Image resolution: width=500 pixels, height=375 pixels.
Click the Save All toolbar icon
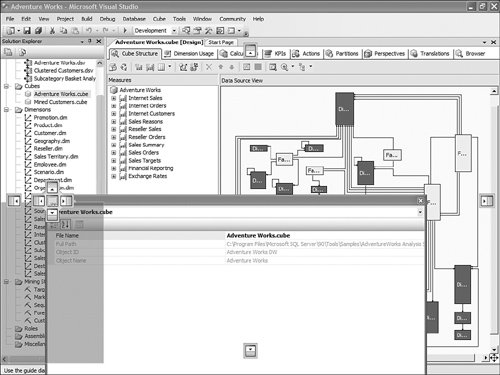point(38,31)
